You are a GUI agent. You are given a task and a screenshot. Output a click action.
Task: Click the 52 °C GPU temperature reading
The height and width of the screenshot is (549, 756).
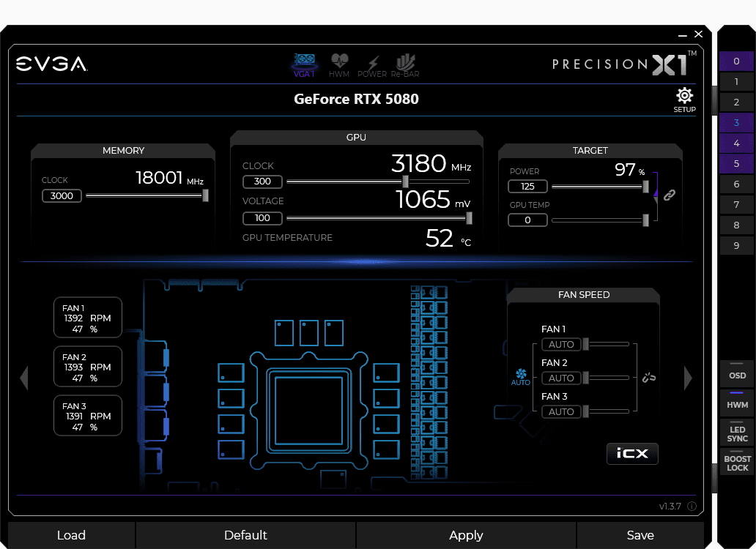click(448, 239)
